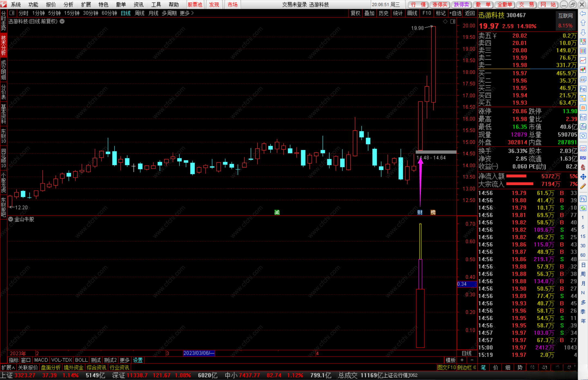Toggle the diamond icon at chart top-right
588x380 pixels.
point(445,22)
